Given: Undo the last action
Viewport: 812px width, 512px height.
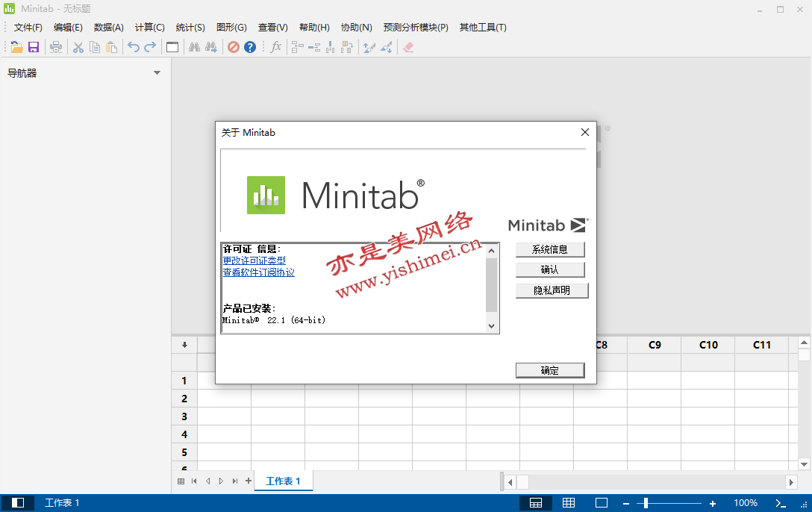Looking at the screenshot, I should coord(134,47).
